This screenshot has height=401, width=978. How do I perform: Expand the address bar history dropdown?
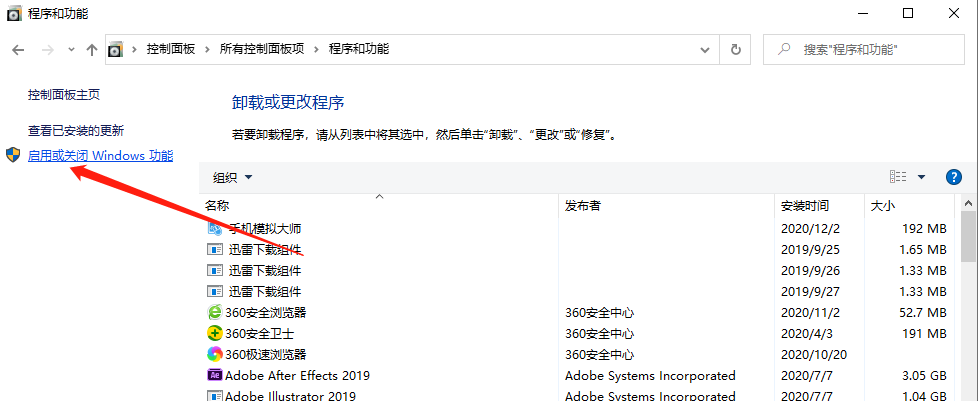(709, 49)
